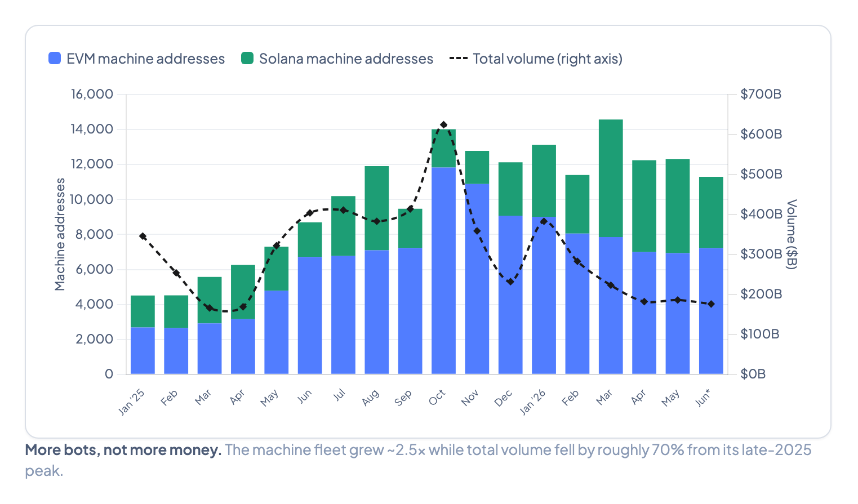Click the "Machine addresses" axis title
Viewport: 858px width, 504px height.
tap(60, 234)
